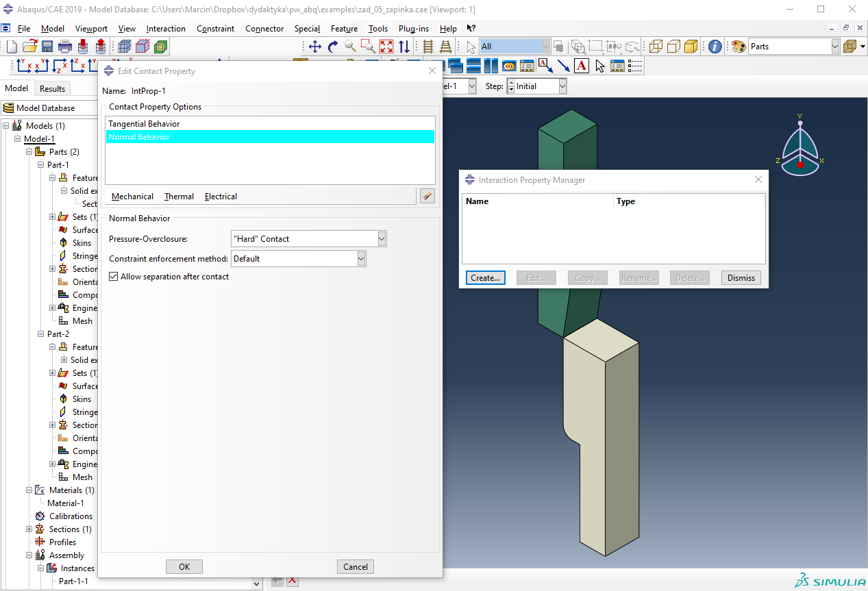The width and height of the screenshot is (868, 591).
Task: Click Create in Interaction Property Manager
Action: (485, 278)
